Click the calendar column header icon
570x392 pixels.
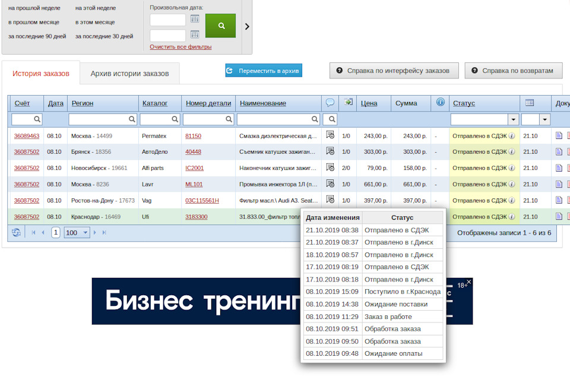point(530,103)
